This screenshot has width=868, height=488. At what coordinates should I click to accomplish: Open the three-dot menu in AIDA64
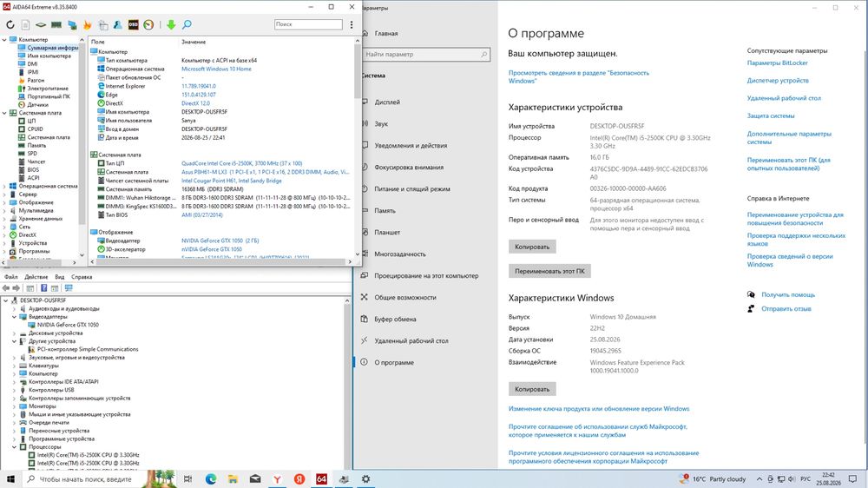coord(351,24)
